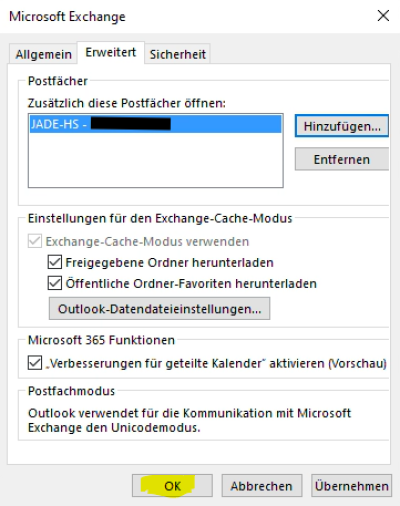This screenshot has height=506, width=400.
Task: Click empty area of the mailbox list
Action: point(155,160)
